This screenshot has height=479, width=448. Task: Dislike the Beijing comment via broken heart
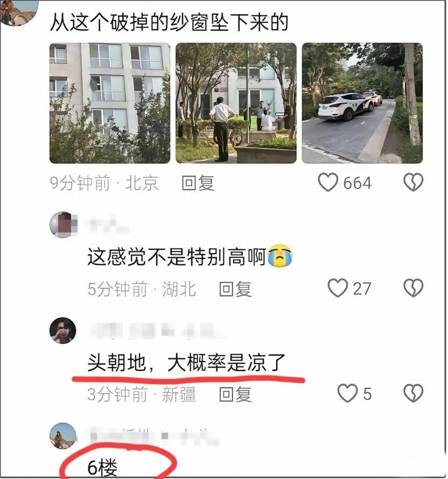413,182
